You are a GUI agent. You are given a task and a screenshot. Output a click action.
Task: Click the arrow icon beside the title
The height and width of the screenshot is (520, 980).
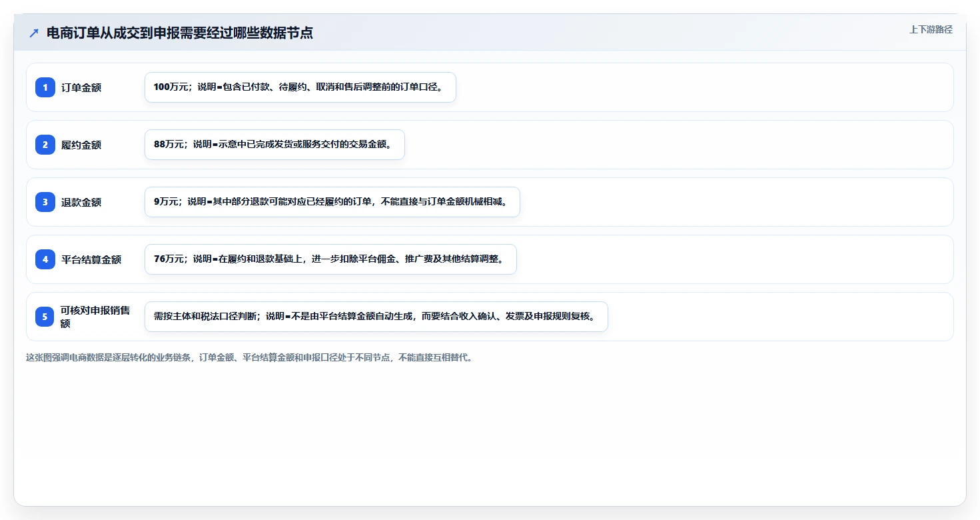[x=34, y=33]
